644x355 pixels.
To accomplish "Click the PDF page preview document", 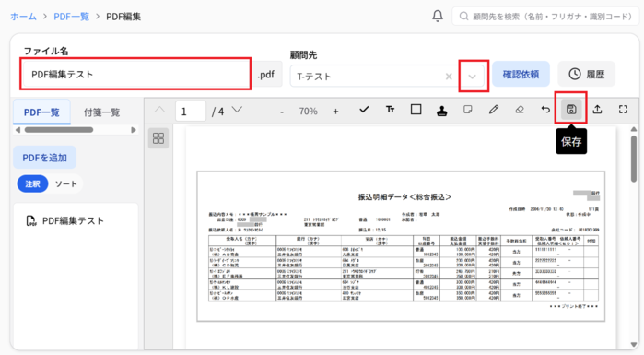I will coord(401,246).
